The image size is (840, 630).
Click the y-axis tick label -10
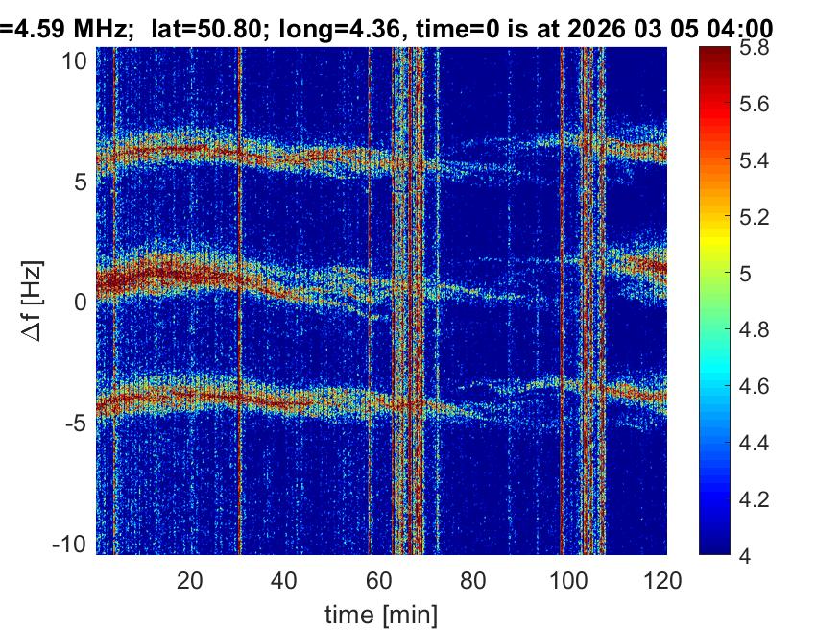(71, 543)
